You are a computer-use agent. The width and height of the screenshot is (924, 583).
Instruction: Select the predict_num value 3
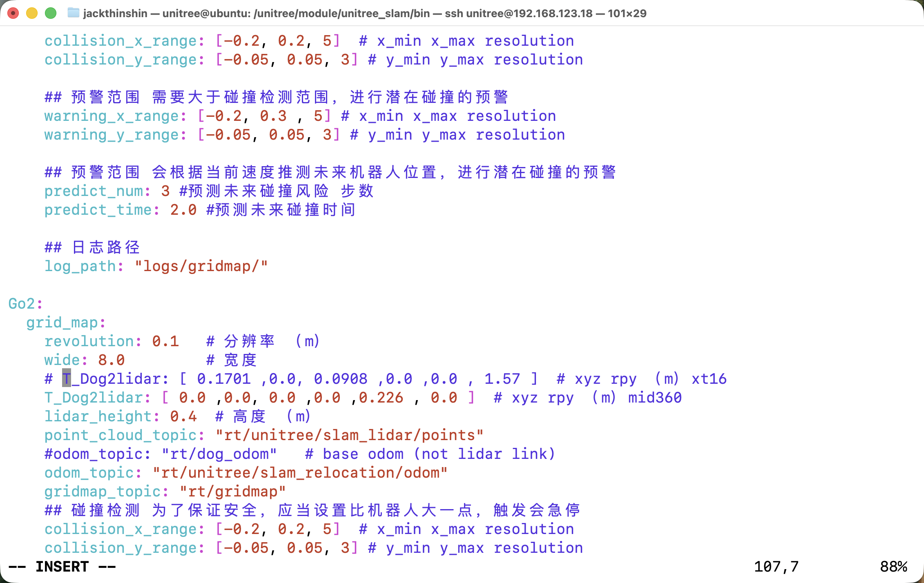click(165, 191)
